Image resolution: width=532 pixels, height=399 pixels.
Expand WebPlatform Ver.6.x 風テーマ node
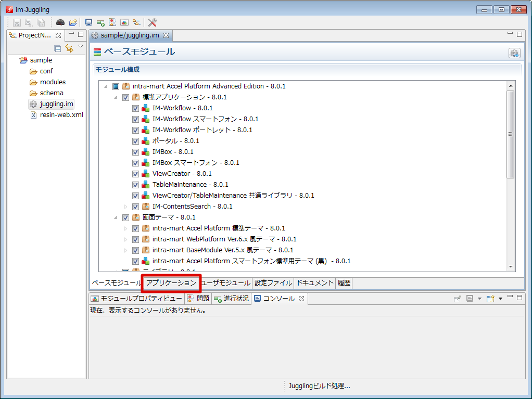[x=125, y=239]
